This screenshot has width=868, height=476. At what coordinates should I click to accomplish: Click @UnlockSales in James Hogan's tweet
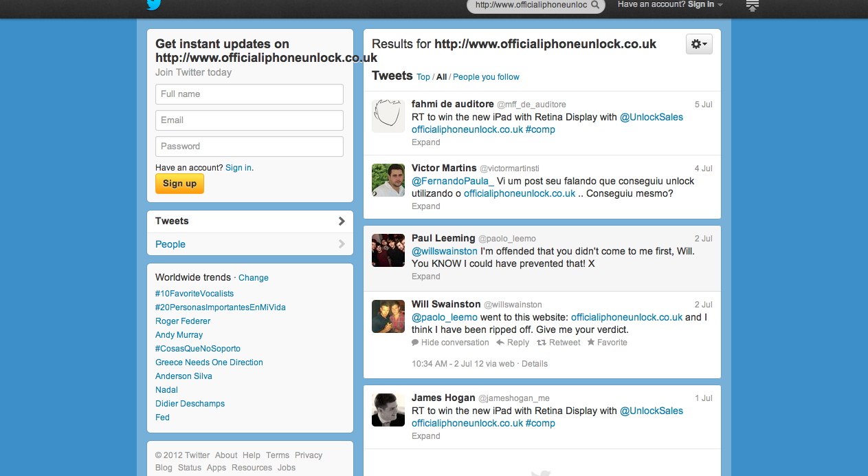(x=652, y=411)
